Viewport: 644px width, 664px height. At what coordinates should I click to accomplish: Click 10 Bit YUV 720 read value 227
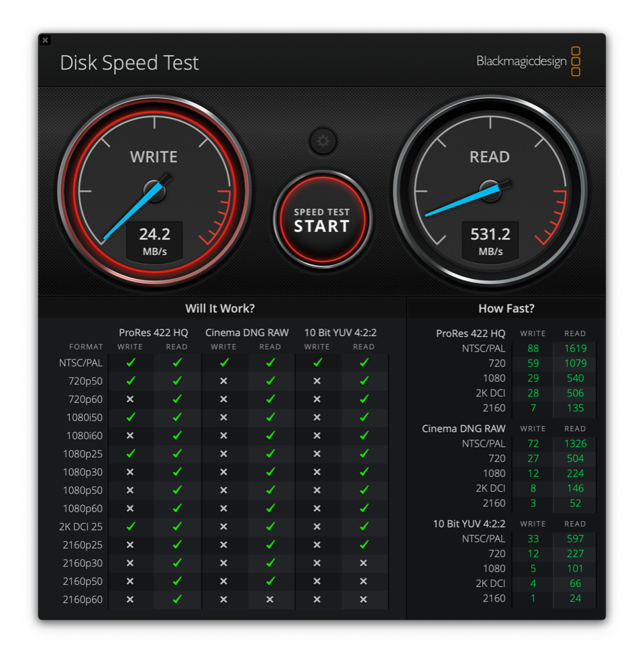(575, 553)
